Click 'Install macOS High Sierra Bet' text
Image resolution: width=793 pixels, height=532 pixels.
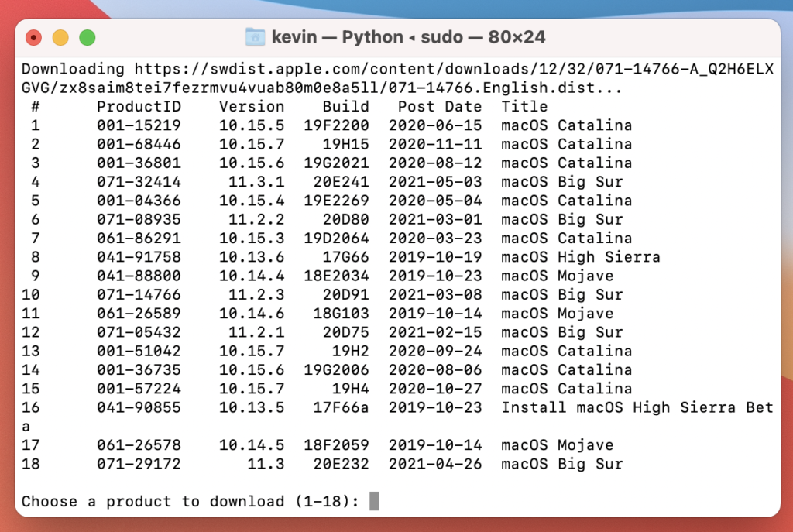[637, 407]
